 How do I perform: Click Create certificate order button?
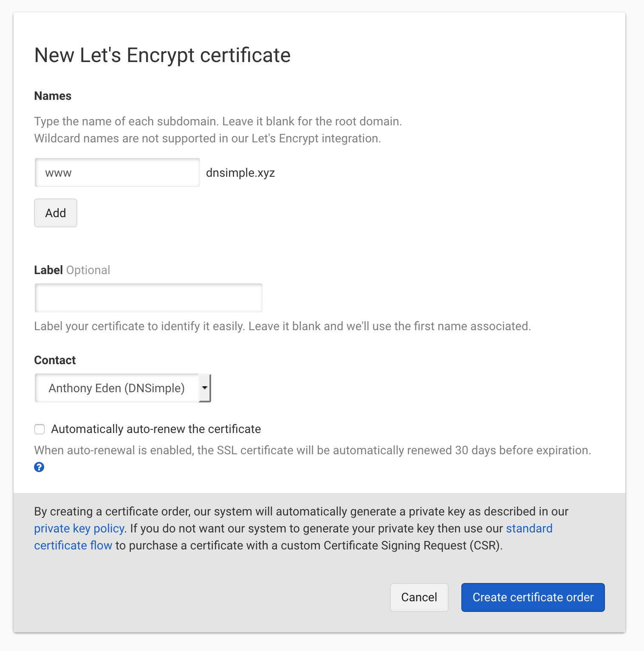pyautogui.click(x=533, y=597)
